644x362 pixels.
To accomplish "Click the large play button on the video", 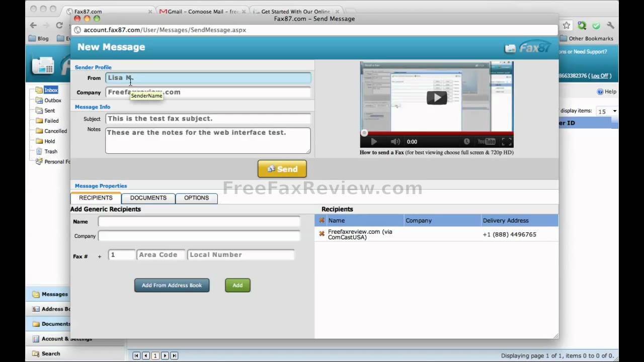I will [437, 98].
